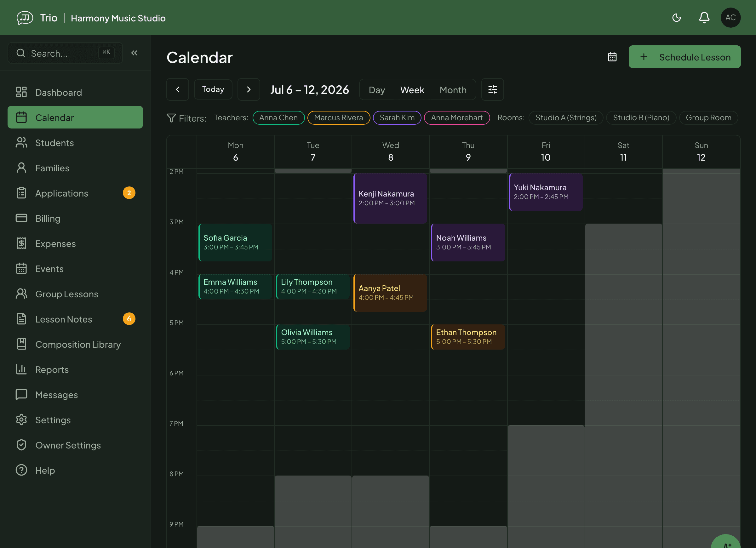Select Sun 12 column header
Screen dimensions: 756x548
tap(701, 152)
